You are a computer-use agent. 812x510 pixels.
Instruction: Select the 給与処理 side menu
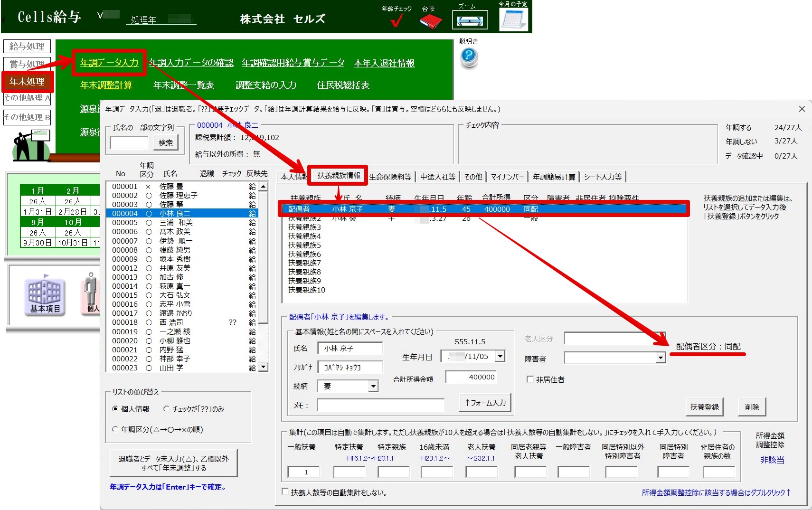pyautogui.click(x=27, y=47)
